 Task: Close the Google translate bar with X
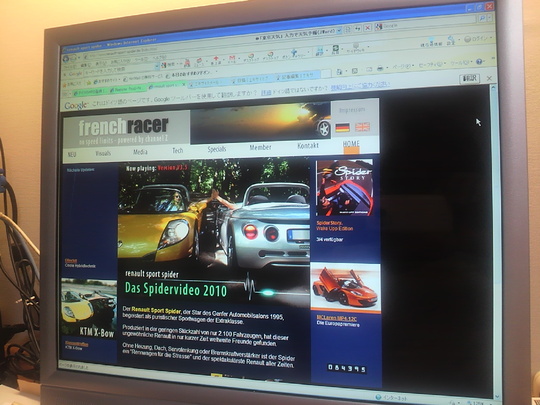pyautogui.click(x=489, y=79)
